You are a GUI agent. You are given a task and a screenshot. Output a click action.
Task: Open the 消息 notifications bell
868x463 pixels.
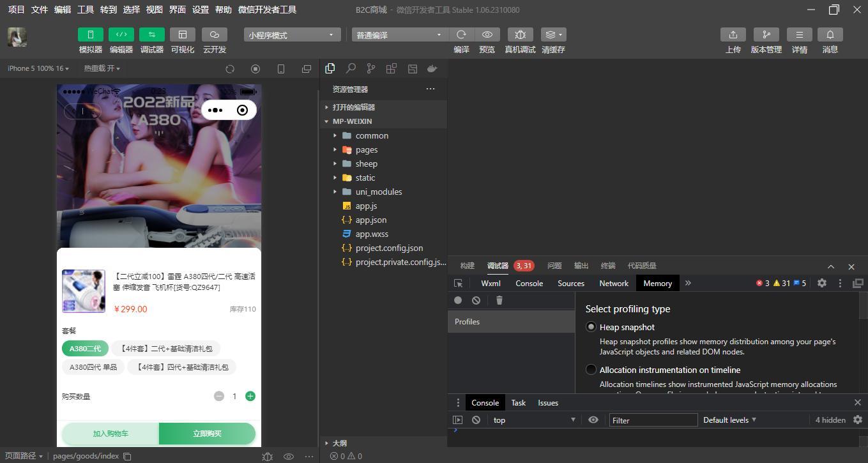coord(830,34)
